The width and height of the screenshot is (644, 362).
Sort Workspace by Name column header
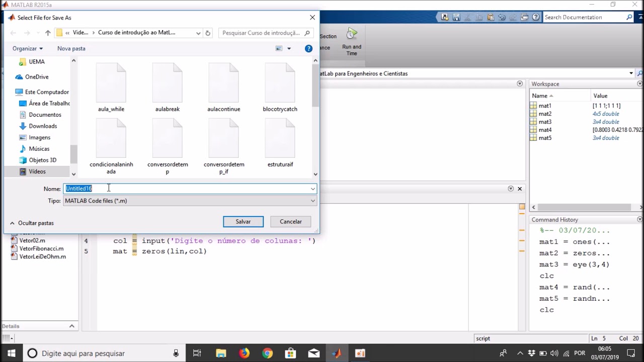[x=560, y=96]
